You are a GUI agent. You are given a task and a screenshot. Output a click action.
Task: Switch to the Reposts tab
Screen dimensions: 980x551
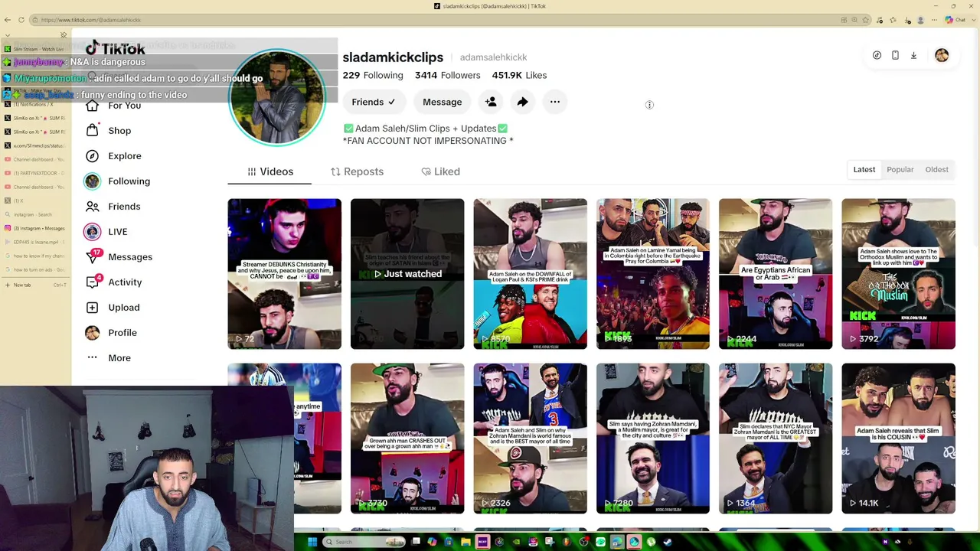[357, 171]
